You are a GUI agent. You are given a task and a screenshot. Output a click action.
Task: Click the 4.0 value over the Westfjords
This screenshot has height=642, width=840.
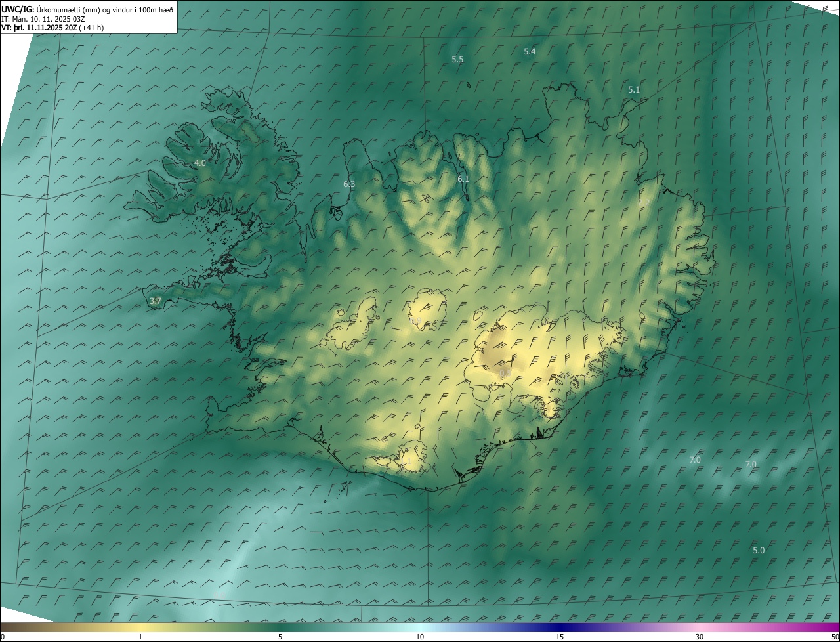(x=200, y=163)
